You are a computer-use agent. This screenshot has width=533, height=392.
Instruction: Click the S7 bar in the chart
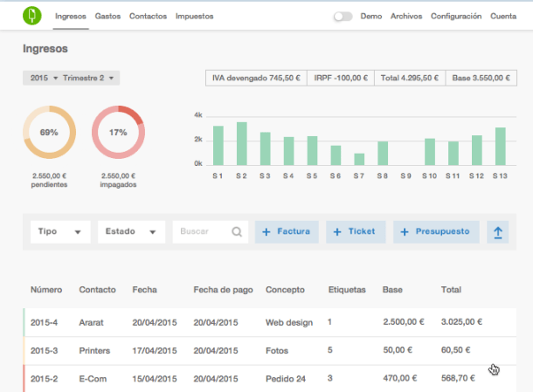[x=359, y=159]
